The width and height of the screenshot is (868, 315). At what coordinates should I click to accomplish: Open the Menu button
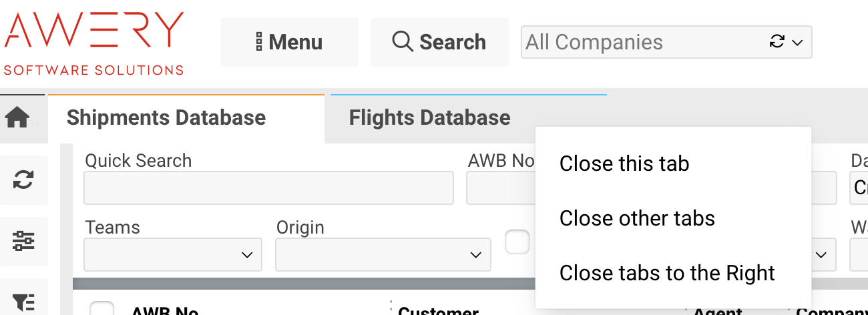289,42
